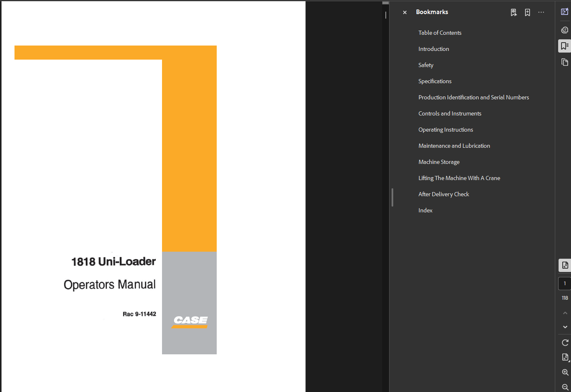Open the Bookmarks panel options menu
Viewport: 571px width, 392px height.
coord(541,12)
